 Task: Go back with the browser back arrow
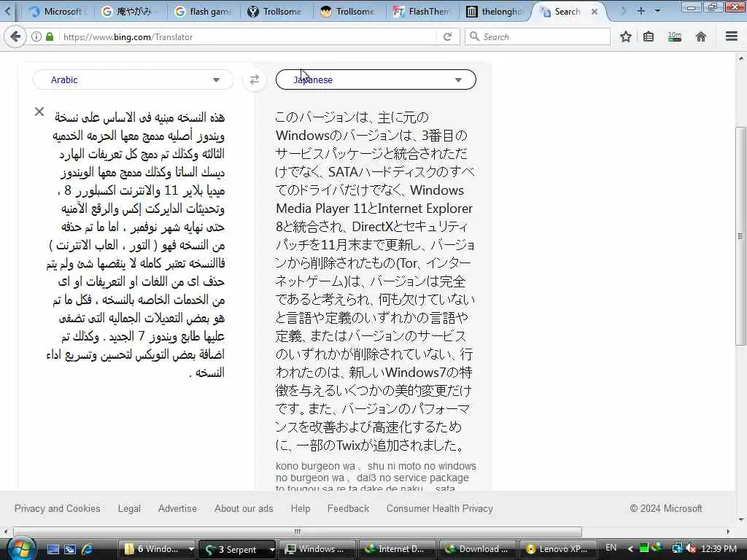click(x=16, y=36)
